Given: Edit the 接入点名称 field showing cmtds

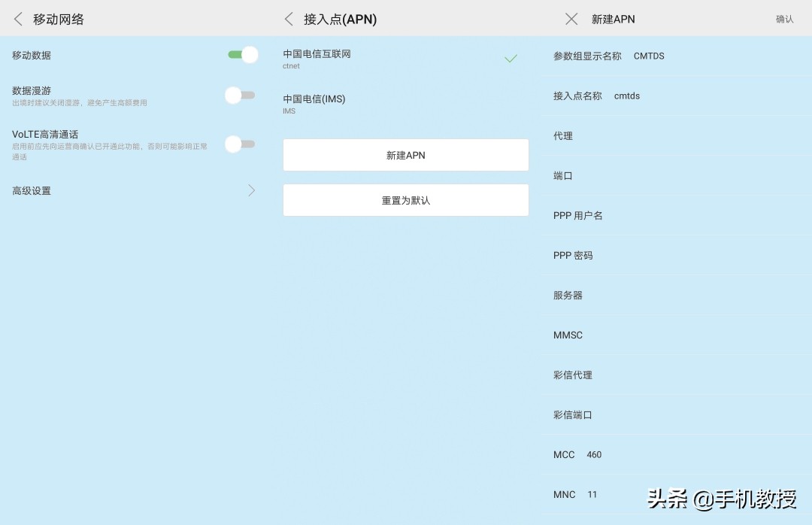Looking at the screenshot, I should (677, 96).
